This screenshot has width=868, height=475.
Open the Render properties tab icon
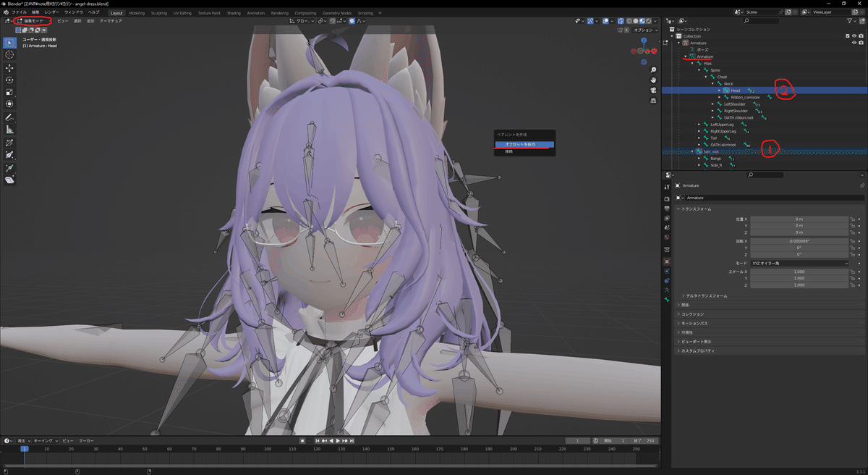(x=667, y=198)
